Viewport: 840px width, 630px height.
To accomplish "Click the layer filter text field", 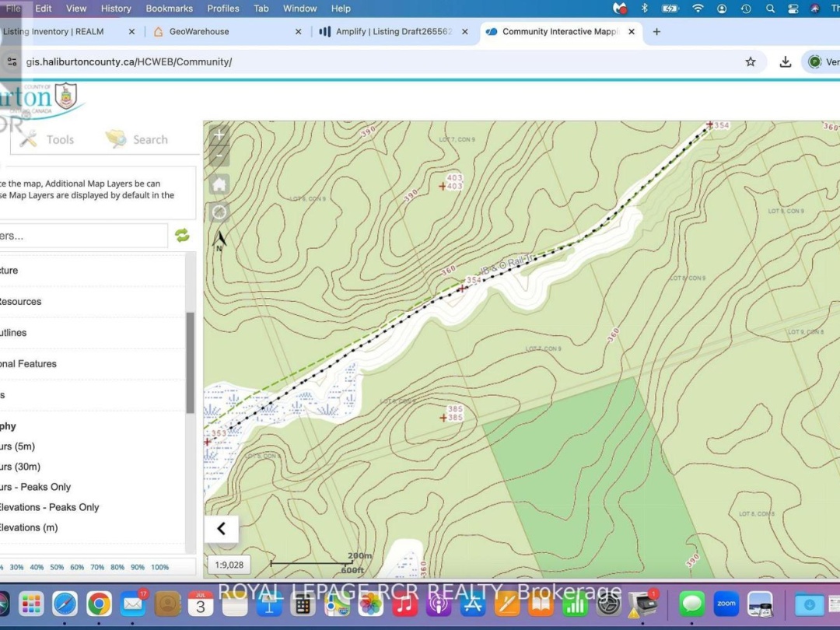I will [x=83, y=236].
